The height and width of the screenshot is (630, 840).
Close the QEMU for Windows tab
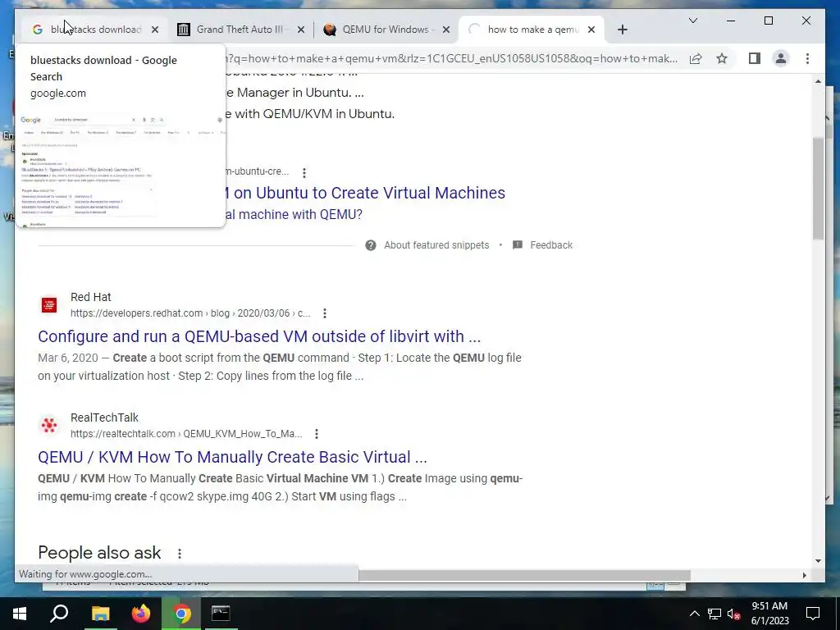pyautogui.click(x=446, y=30)
